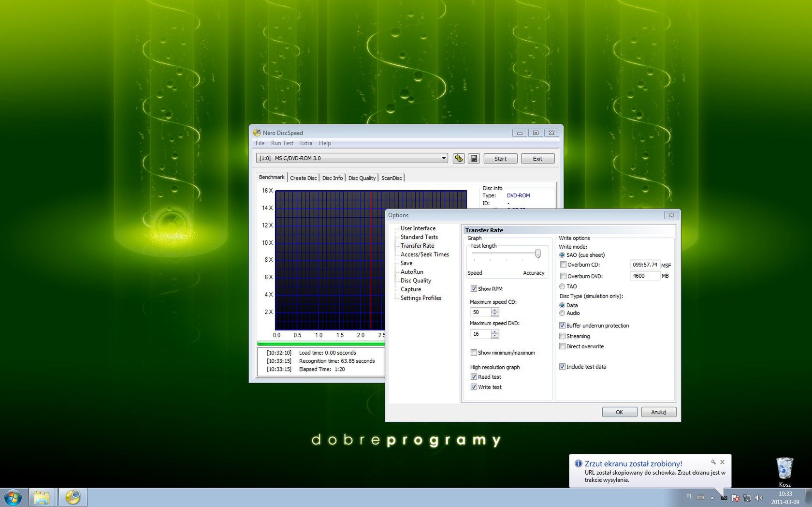Toggle Read test high resolution checkbox
812x507 pixels.
(474, 377)
